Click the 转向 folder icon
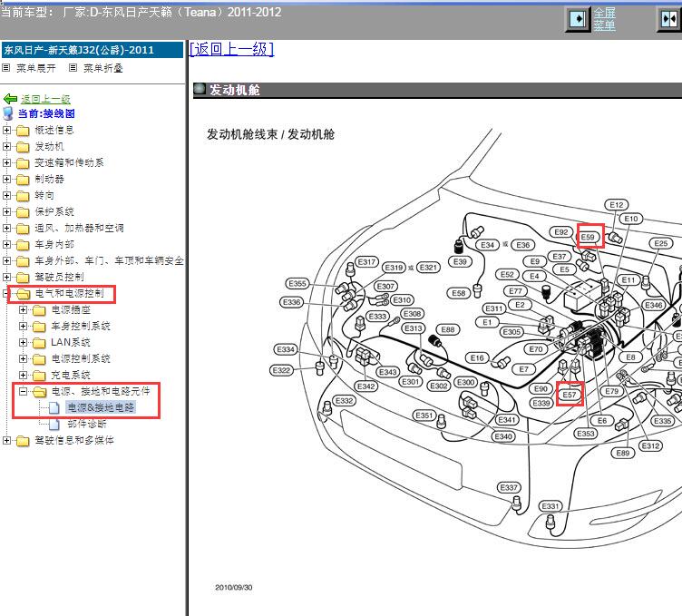Screen dimensions: 682x616 tap(23, 196)
